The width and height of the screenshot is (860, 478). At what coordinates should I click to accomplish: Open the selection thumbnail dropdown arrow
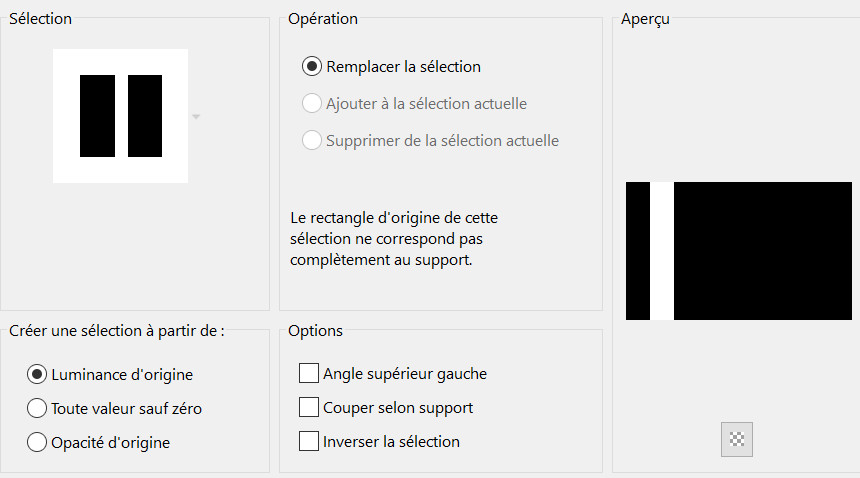196,117
